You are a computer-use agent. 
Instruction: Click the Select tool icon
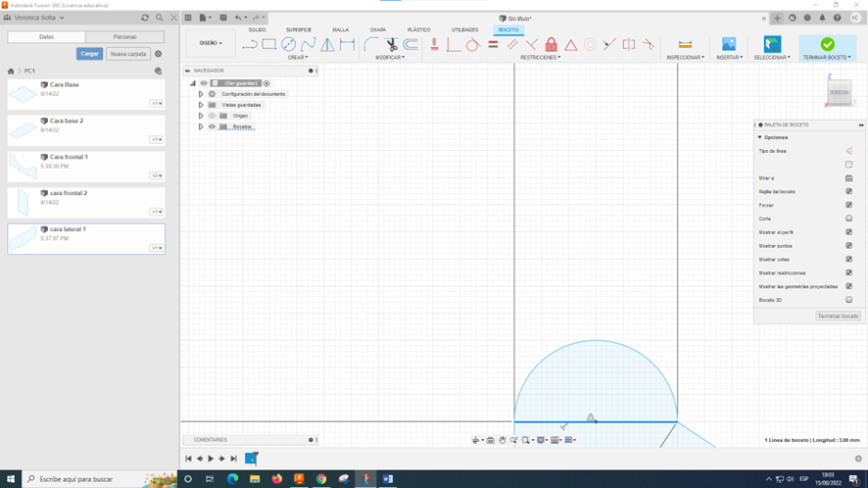click(772, 44)
